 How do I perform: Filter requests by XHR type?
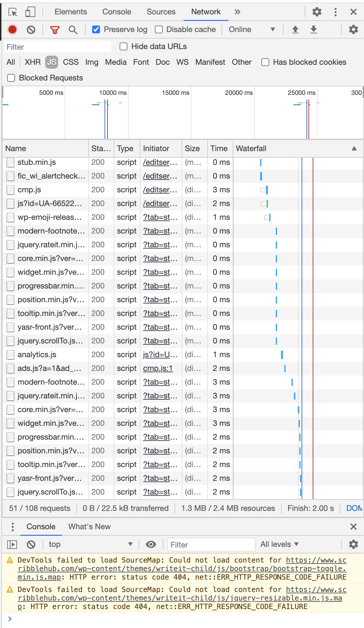(x=33, y=62)
